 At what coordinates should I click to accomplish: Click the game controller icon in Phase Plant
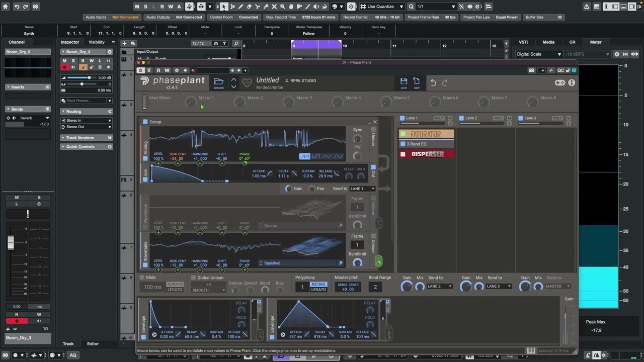(559, 82)
